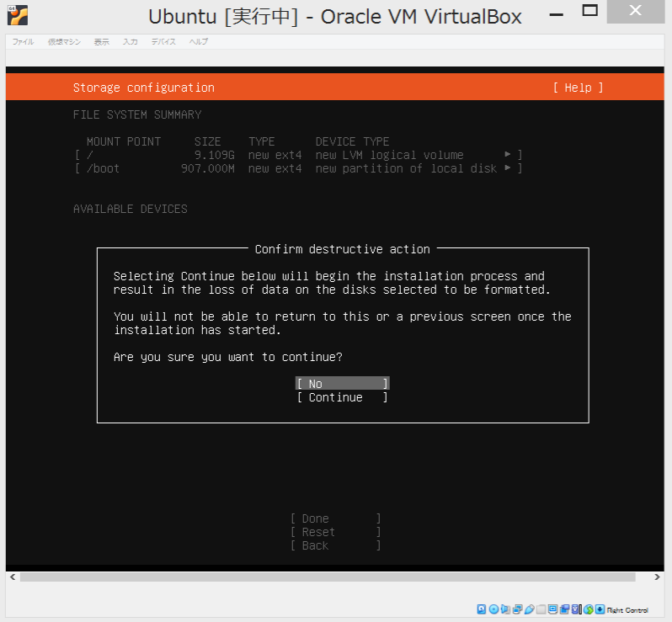Expand the / mount point row arrow

coord(508,154)
